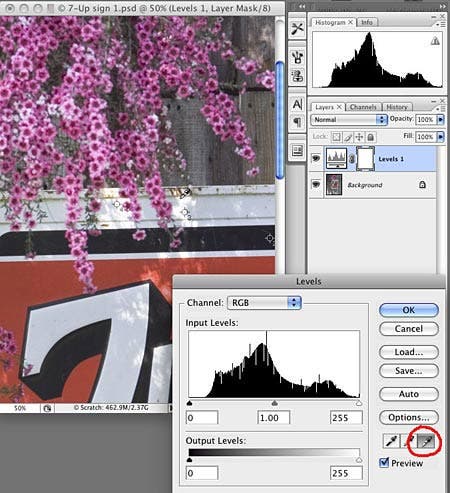The width and height of the screenshot is (450, 493).
Task: Expand the Opacity slider arrow
Action: (441, 119)
